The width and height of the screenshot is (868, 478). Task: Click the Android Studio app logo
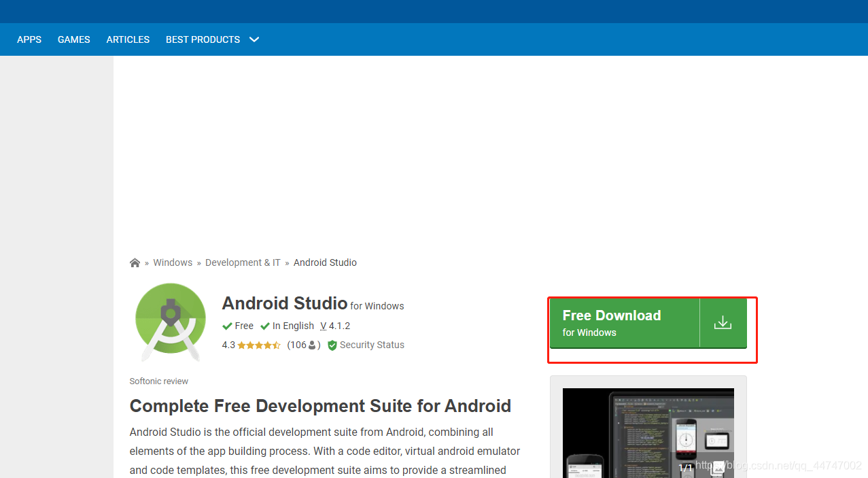pos(171,322)
